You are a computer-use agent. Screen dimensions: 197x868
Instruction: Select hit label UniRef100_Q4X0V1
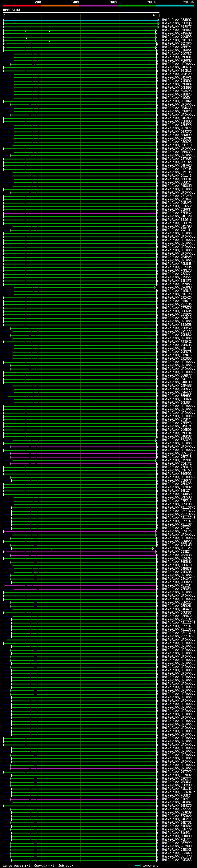pyautogui.click(x=176, y=78)
